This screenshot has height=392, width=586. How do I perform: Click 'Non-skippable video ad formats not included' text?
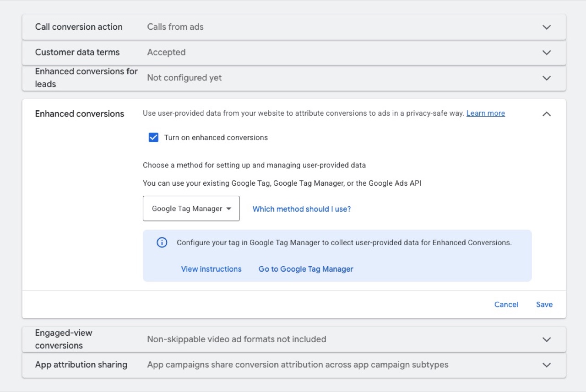(x=237, y=339)
